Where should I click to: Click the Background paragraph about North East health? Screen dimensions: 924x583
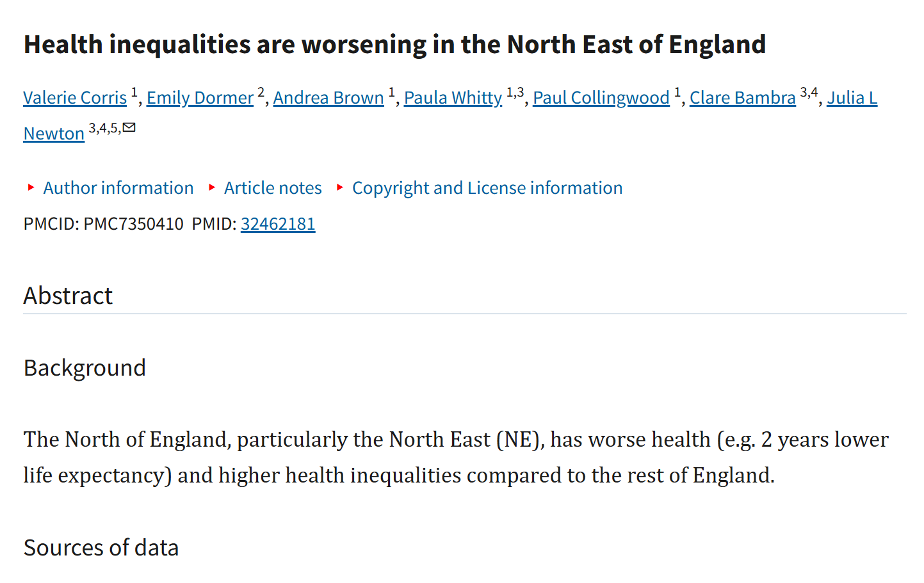(456, 457)
